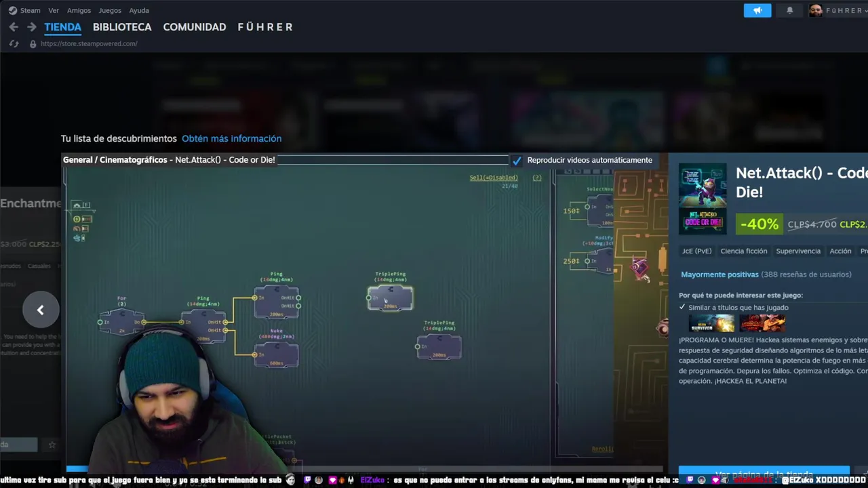Click the Por qué te puede interesar text
The height and width of the screenshot is (488, 868).
coord(741,296)
